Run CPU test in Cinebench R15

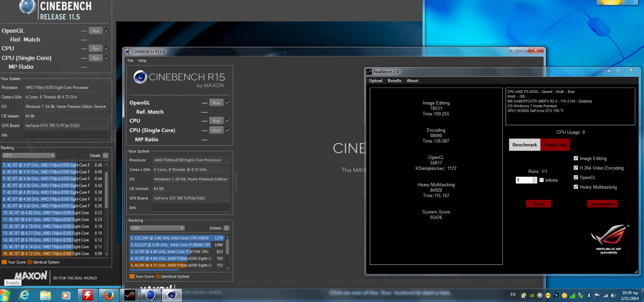click(x=216, y=120)
